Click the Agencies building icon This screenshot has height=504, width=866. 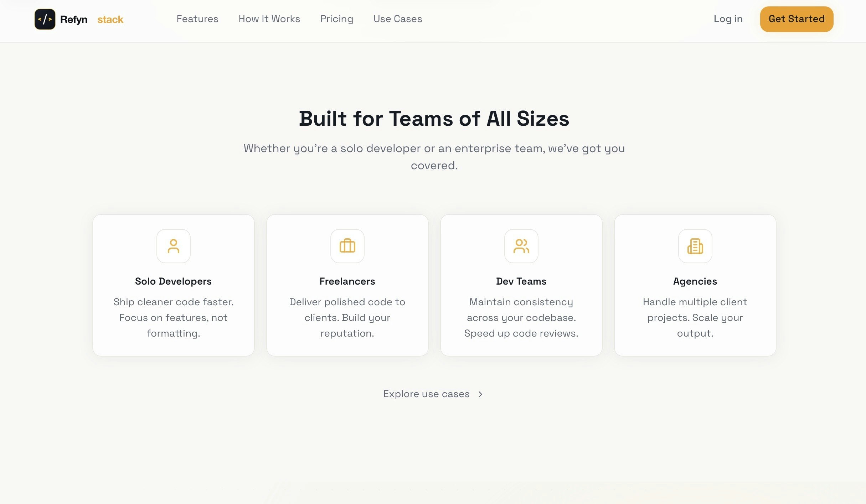click(695, 246)
